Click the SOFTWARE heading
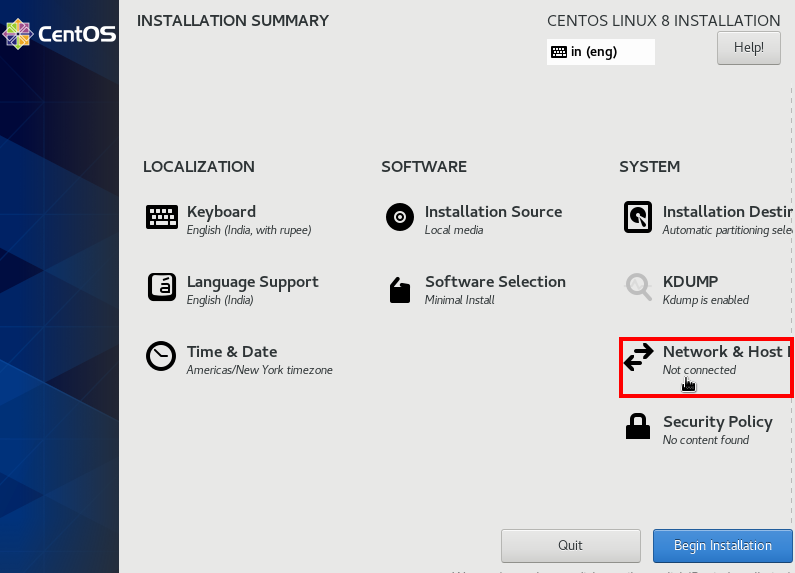 click(x=424, y=167)
